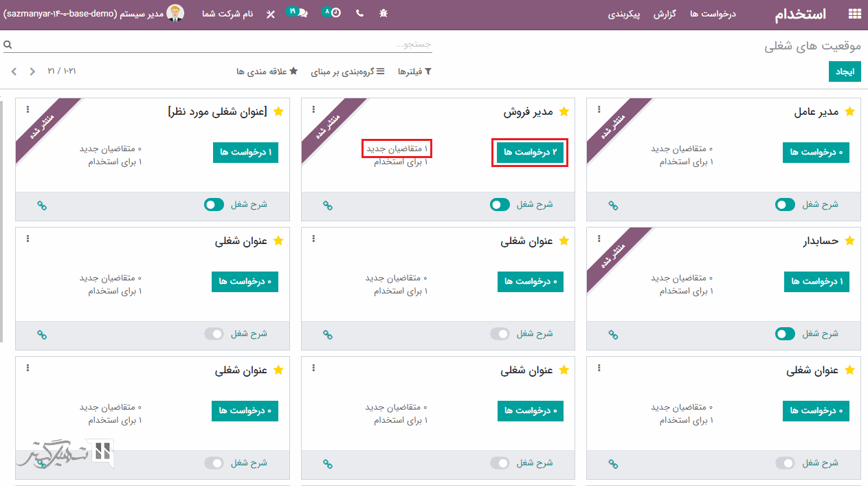Screen dimensions: 868x486
Task: Click the bug debug icon in top bar
Action: 383,13
